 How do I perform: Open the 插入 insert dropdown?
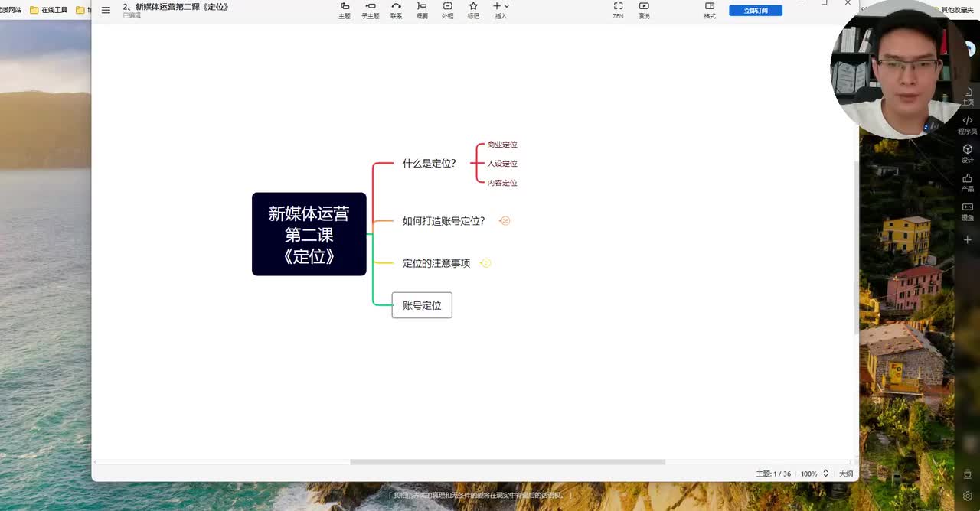click(501, 10)
